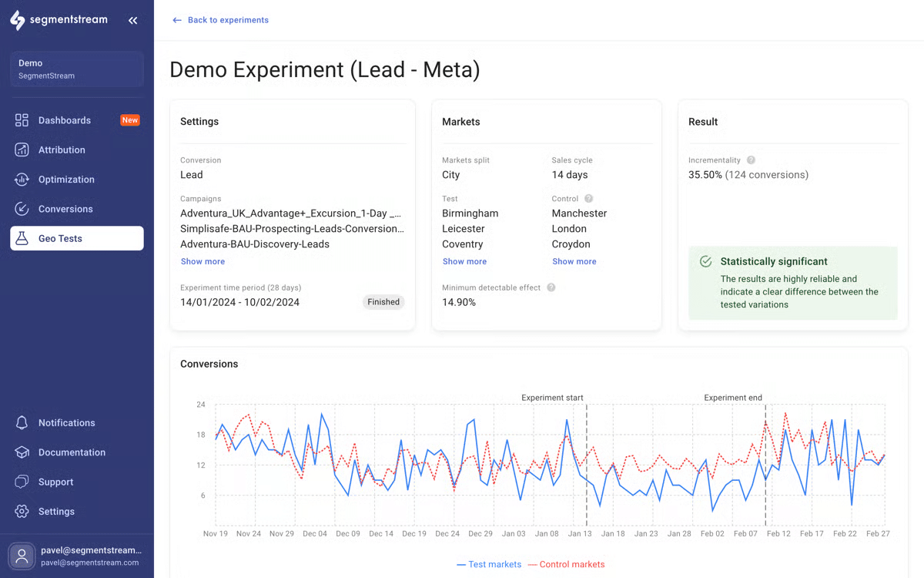Click the Settings gear icon
Screen dimensions: 924x578
tap(22, 512)
